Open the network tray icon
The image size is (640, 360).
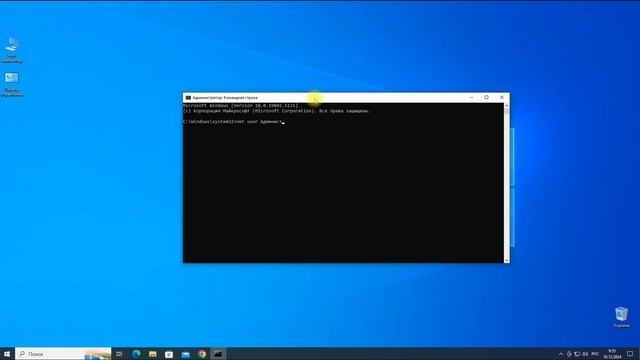(x=577, y=354)
